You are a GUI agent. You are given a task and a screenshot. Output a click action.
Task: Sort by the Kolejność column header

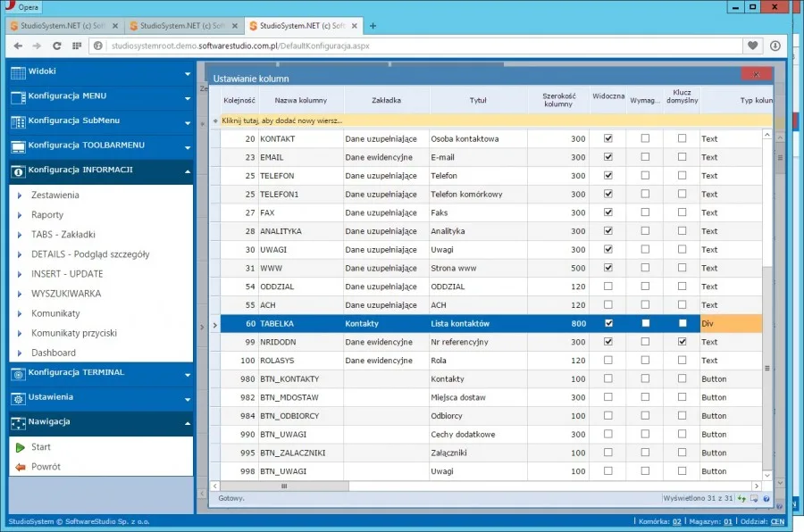click(x=239, y=101)
